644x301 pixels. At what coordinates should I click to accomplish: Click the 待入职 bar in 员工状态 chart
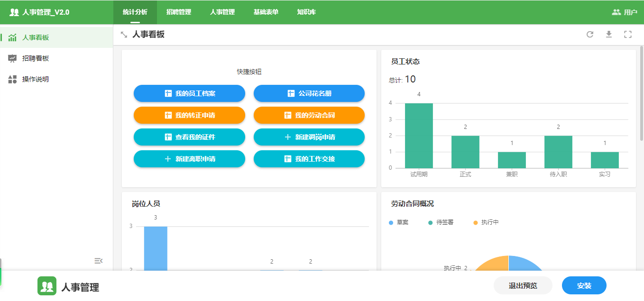point(558,152)
